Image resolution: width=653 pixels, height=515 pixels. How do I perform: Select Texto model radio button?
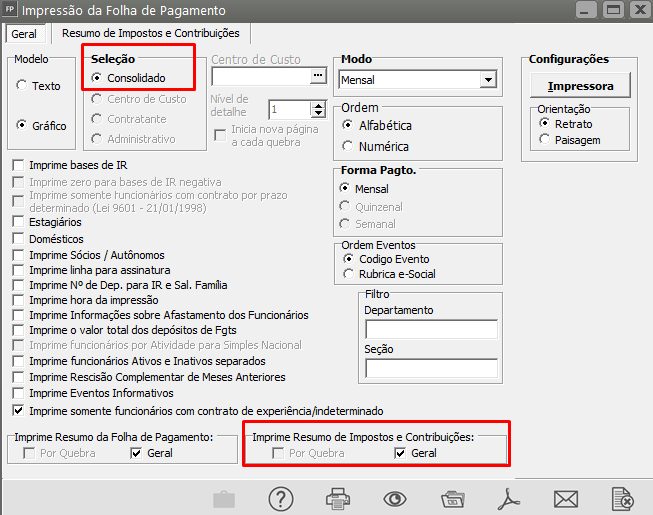click(x=22, y=86)
